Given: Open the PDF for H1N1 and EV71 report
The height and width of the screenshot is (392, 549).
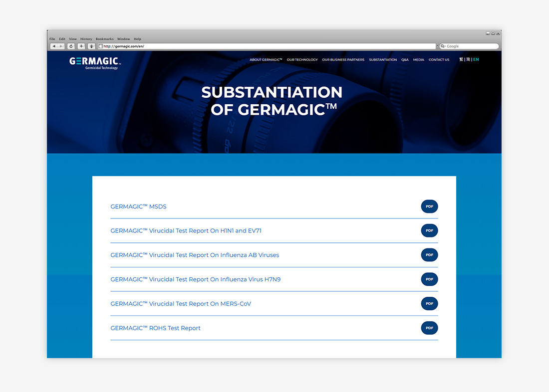Looking at the screenshot, I should tap(429, 230).
